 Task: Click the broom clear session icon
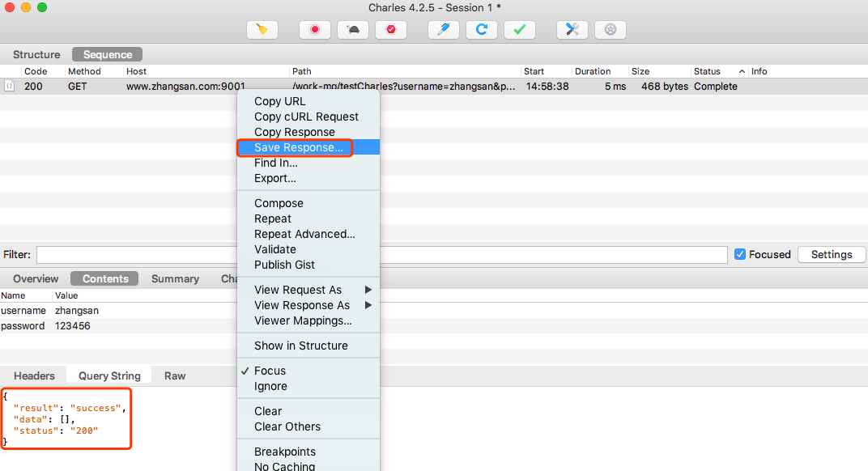262,30
